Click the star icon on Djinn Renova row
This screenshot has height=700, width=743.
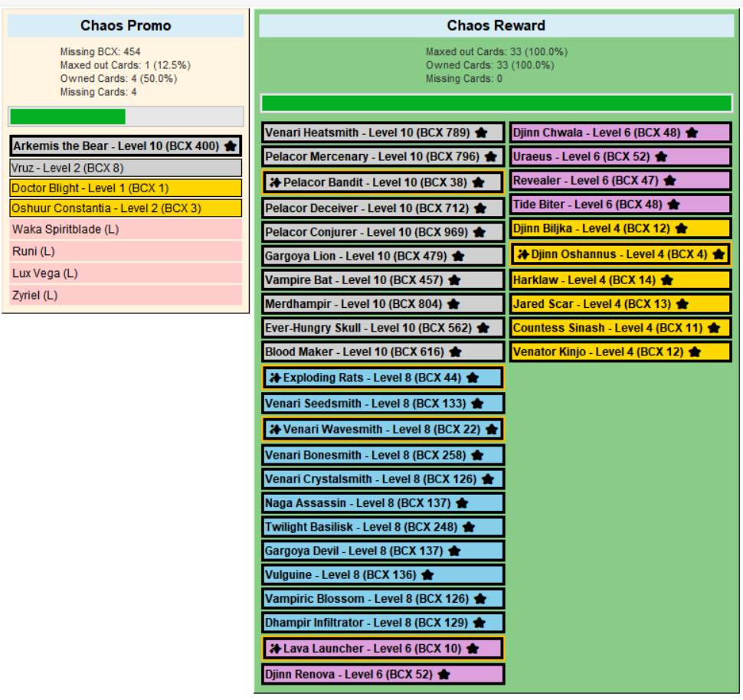point(444,674)
